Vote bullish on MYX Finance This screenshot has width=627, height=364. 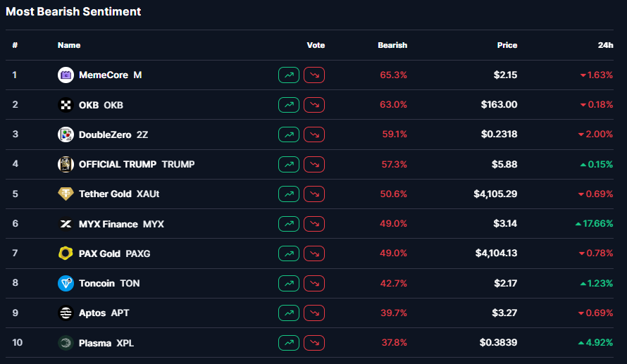point(289,224)
